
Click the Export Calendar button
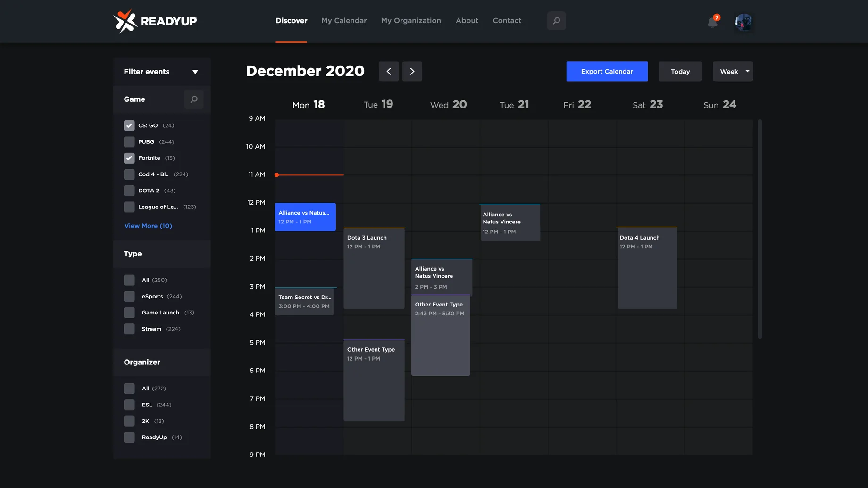point(607,71)
